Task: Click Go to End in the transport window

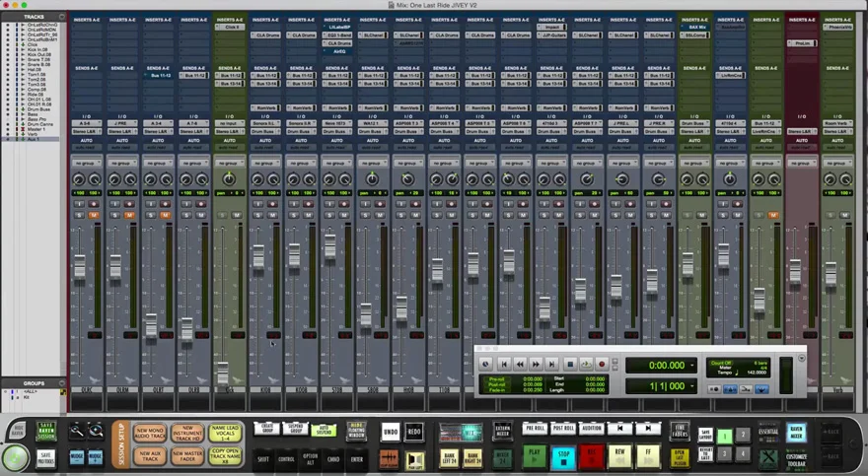Action: pyautogui.click(x=552, y=364)
